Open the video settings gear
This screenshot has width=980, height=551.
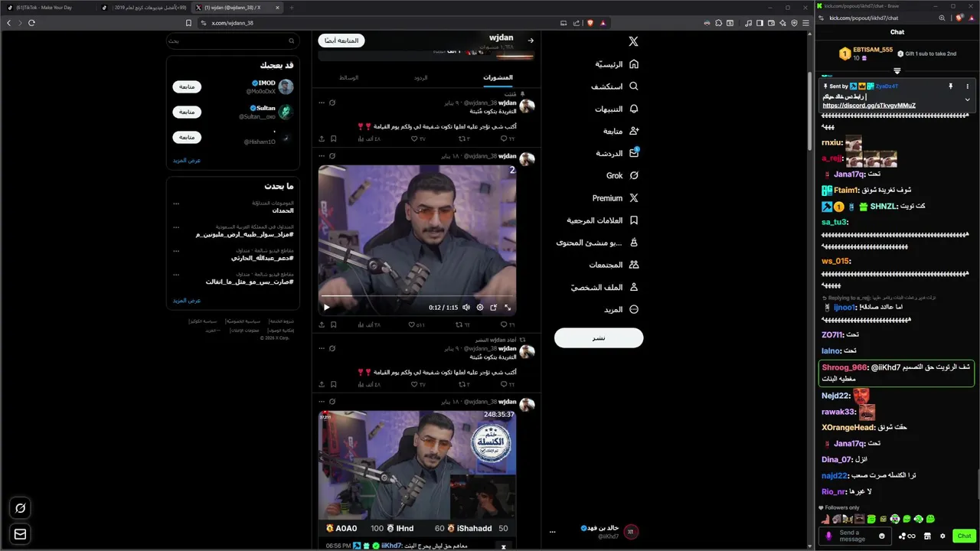click(x=480, y=307)
